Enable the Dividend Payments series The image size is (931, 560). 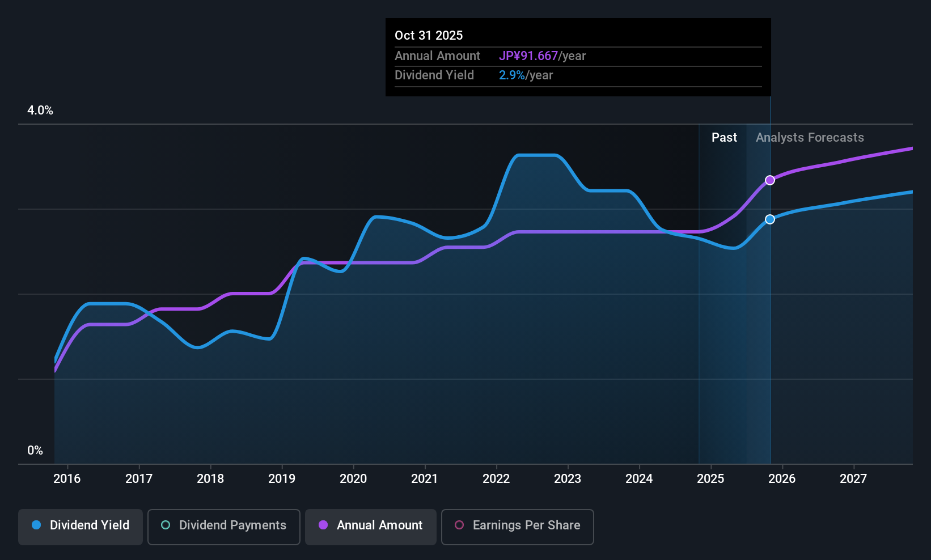[224, 527]
